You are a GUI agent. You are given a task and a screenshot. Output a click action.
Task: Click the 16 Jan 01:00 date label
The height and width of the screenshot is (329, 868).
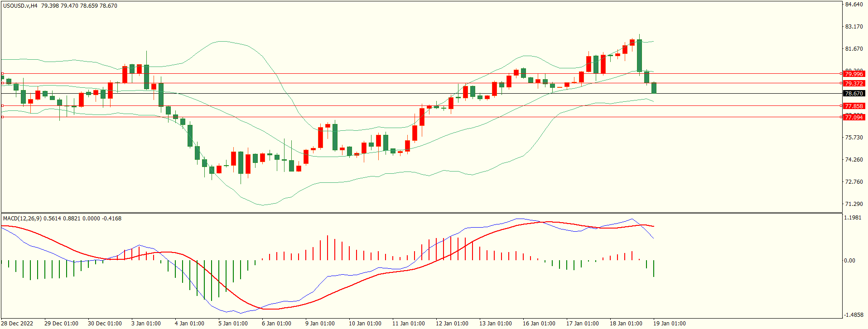[x=539, y=324]
